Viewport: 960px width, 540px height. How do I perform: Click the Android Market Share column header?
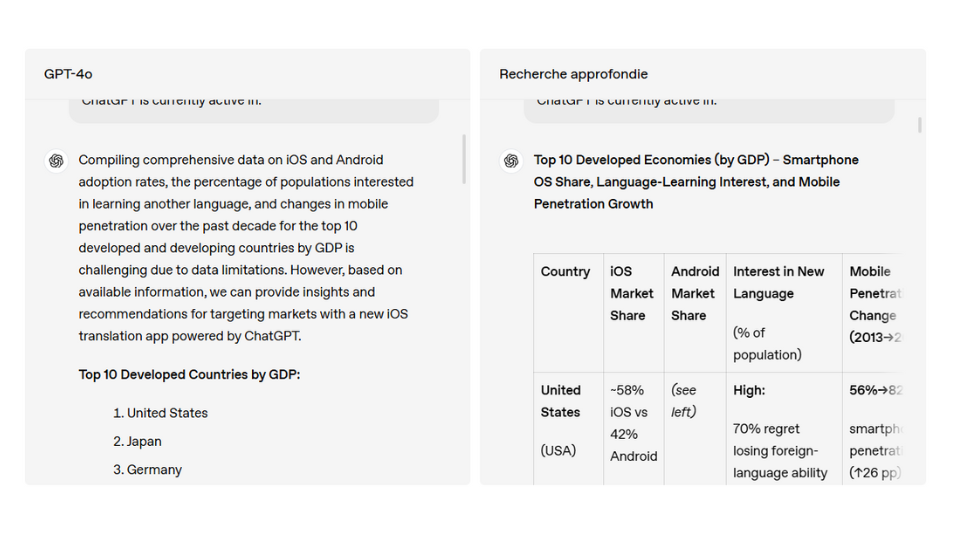tap(694, 293)
